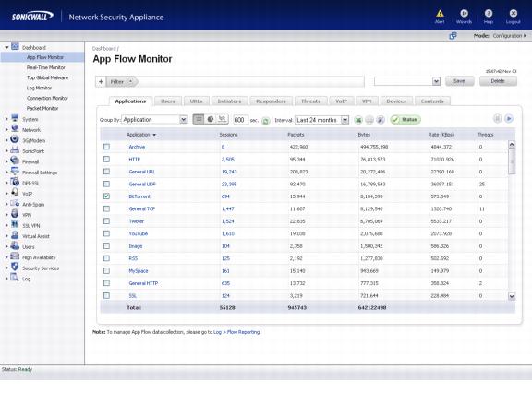This screenshot has width=532, height=393.
Task: Open the Help icon
Action: point(489,14)
